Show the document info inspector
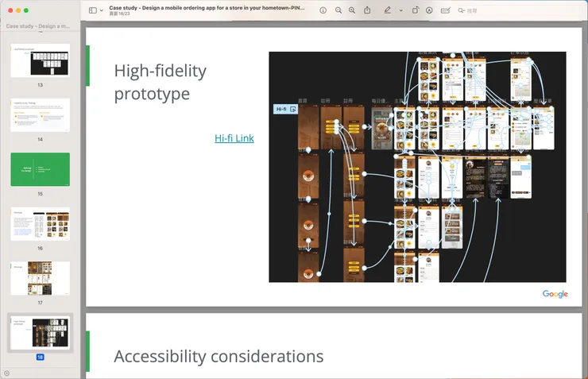The height and width of the screenshot is (379, 588). (323, 10)
